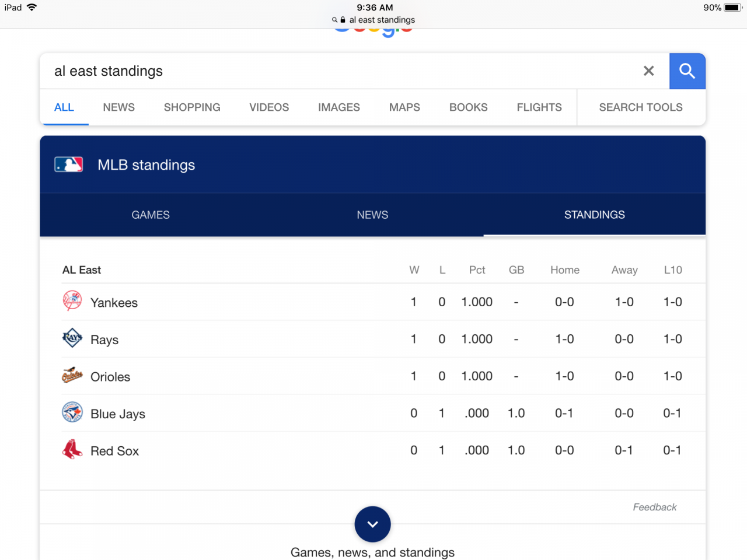Click the MLB logo icon
Viewport: 747px width, 560px height.
pyautogui.click(x=69, y=164)
